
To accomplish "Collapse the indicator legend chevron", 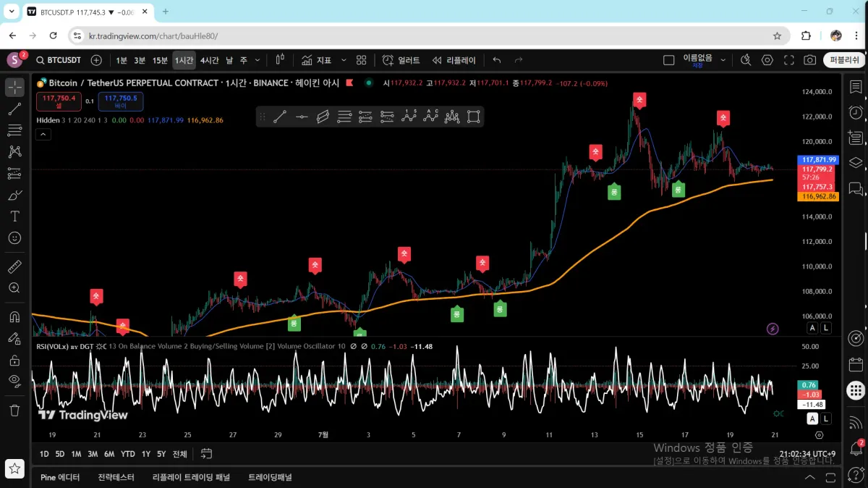I will [x=43, y=134].
